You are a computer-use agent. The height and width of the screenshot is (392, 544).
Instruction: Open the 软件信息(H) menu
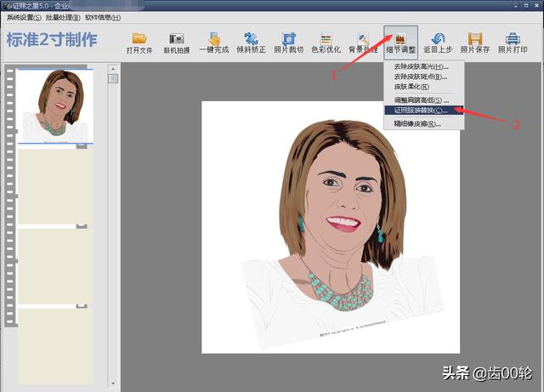(x=102, y=18)
